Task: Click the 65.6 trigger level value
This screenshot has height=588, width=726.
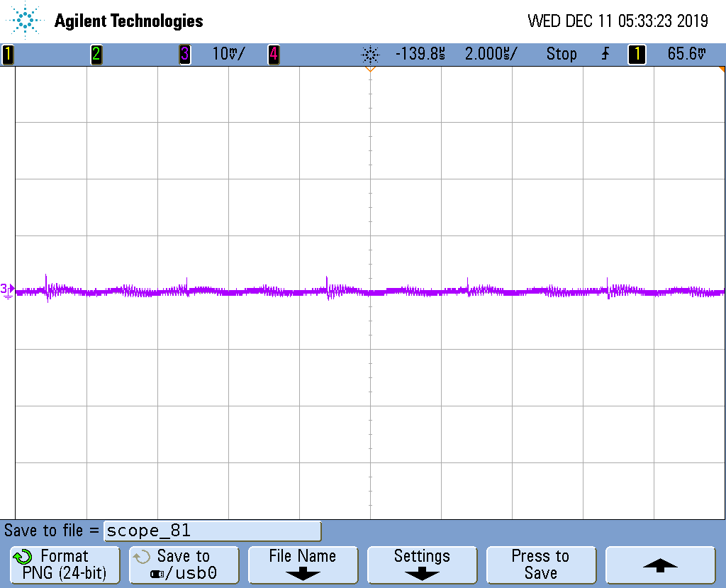Action: pyautogui.click(x=686, y=54)
